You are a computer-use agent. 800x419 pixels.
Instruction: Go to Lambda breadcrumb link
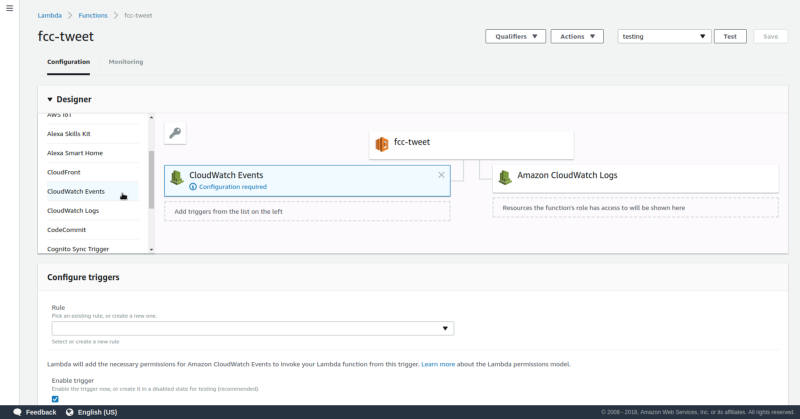[x=49, y=15]
